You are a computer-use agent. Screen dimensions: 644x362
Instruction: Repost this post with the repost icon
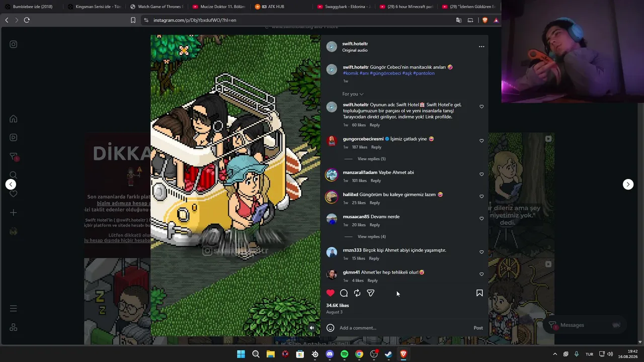[357, 293]
